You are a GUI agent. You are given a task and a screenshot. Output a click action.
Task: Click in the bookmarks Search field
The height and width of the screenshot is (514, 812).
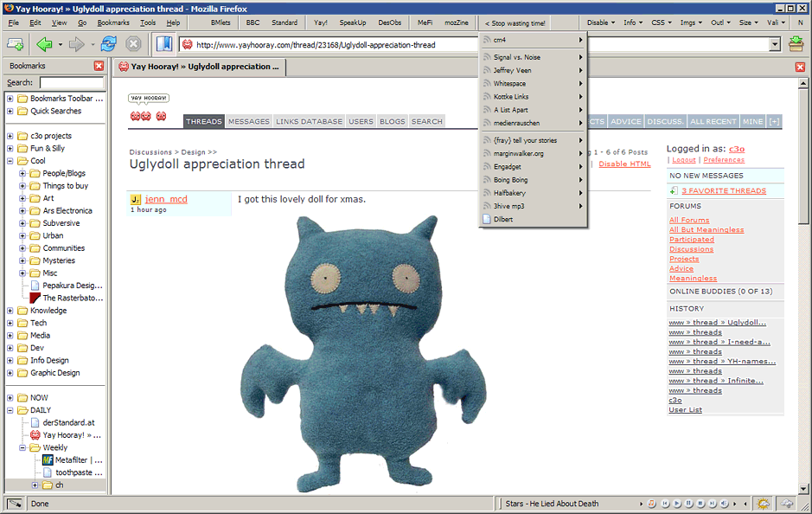[72, 82]
